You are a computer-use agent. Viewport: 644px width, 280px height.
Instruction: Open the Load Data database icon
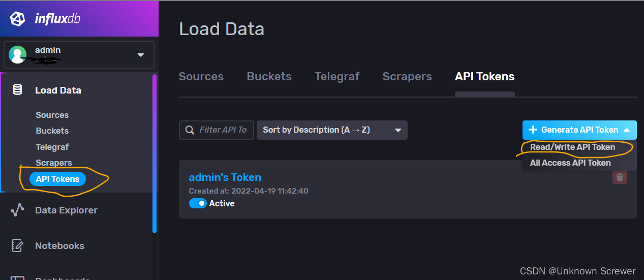point(17,90)
